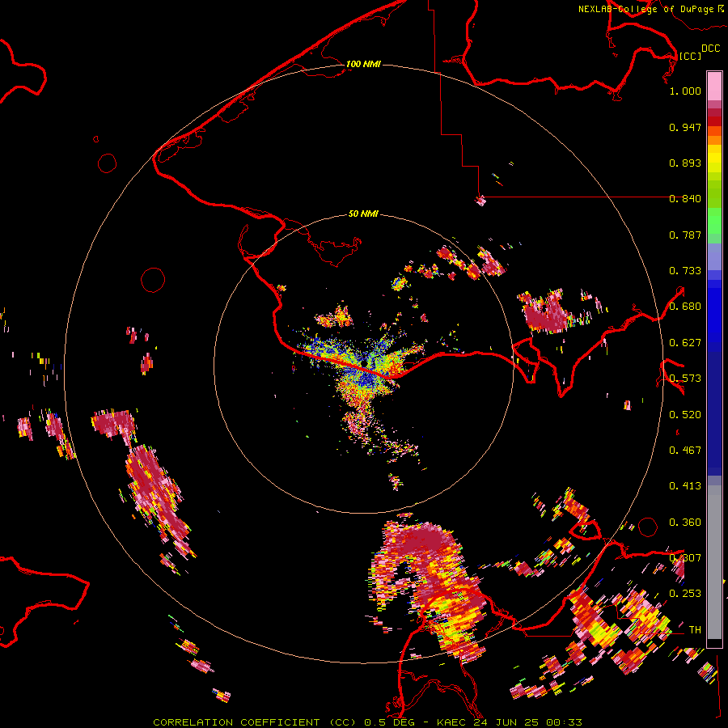The image size is (728, 728).
Task: Select the 0.520 scale value
Action: [685, 415]
